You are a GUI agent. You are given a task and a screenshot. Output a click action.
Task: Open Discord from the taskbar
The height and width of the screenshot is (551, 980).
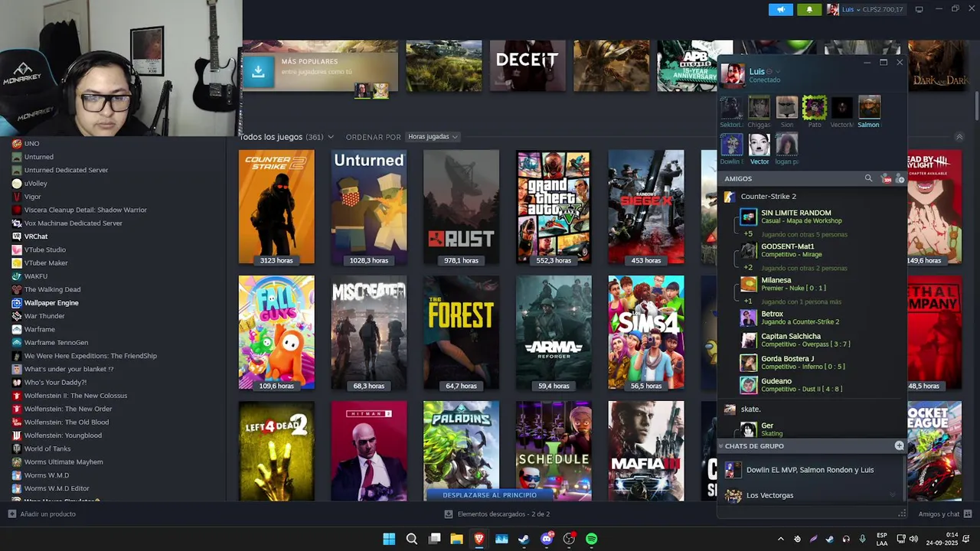point(547,539)
